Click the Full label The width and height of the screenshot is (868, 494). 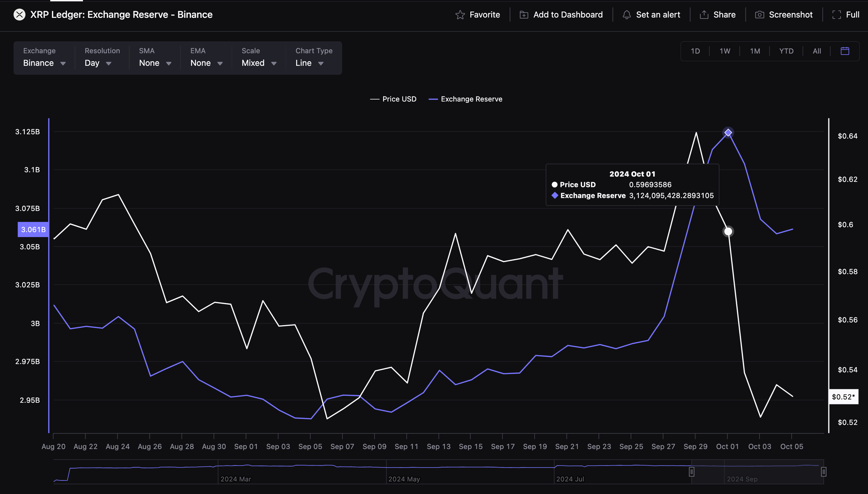click(852, 15)
